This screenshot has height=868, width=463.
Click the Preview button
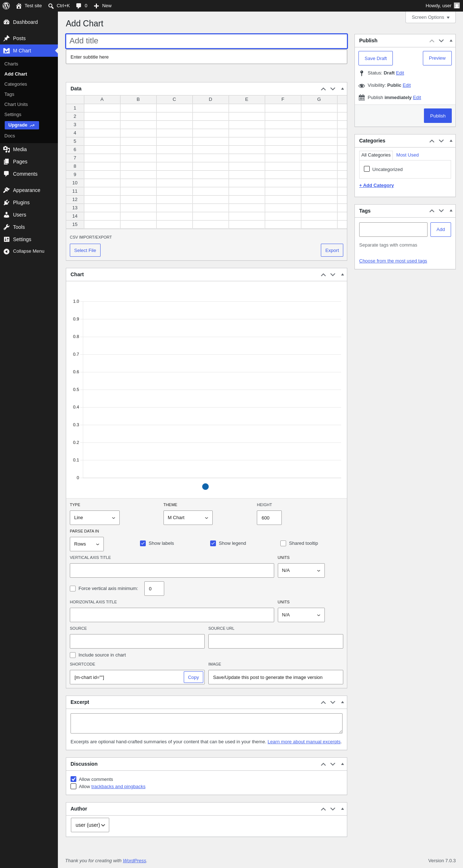pyautogui.click(x=437, y=58)
